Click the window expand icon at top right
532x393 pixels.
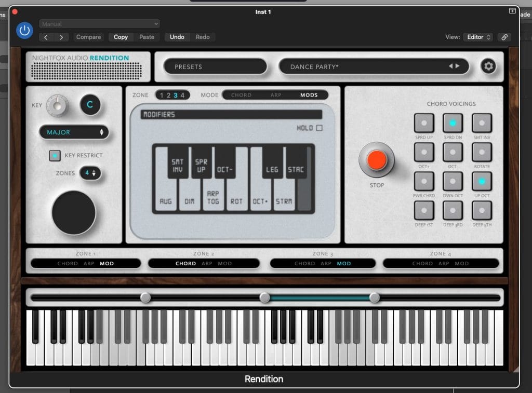point(512,11)
